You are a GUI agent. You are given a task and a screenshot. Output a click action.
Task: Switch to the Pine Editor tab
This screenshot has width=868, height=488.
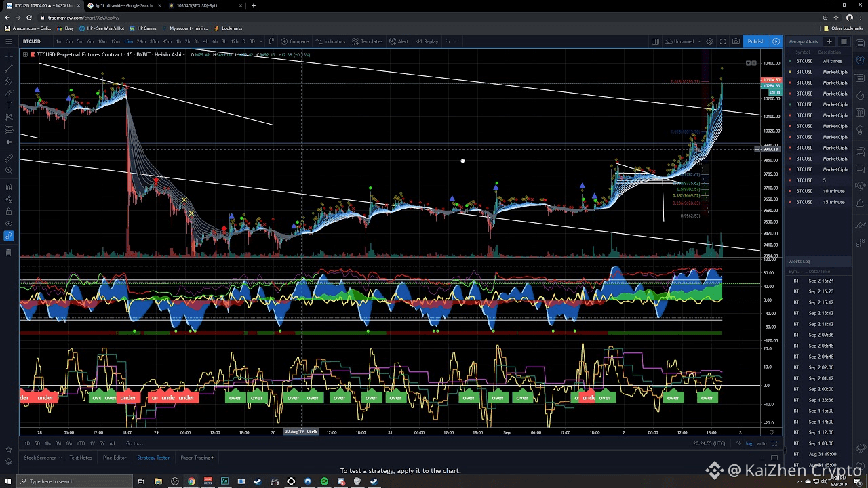tap(115, 457)
